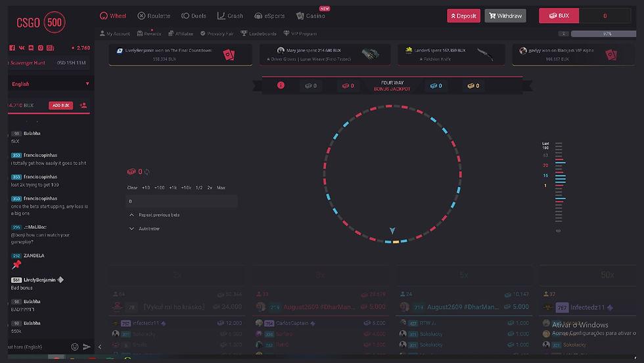Switch to the Wheel game tab
Image resolution: width=644 pixels, height=363 pixels.
[113, 16]
